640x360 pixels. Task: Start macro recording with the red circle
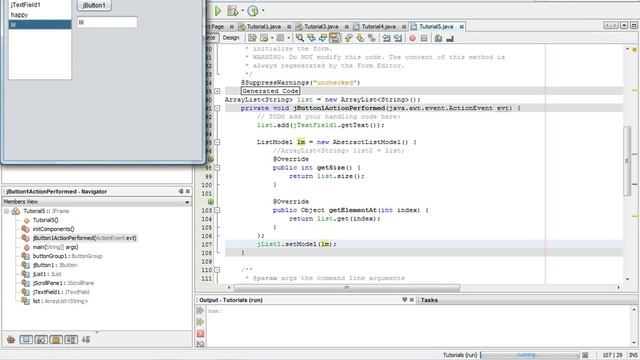click(x=413, y=38)
